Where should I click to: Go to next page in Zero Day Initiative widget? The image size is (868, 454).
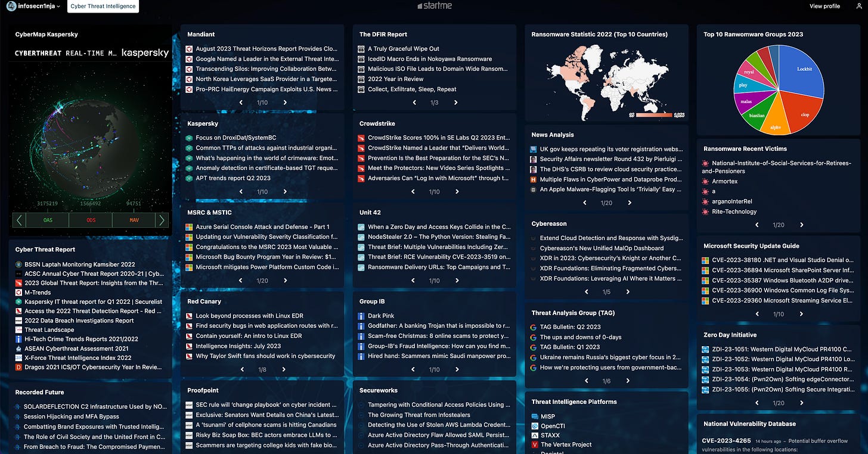coord(802,403)
